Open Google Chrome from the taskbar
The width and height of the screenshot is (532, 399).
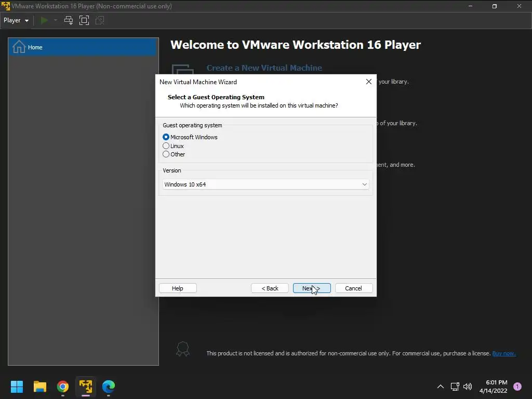click(63, 387)
